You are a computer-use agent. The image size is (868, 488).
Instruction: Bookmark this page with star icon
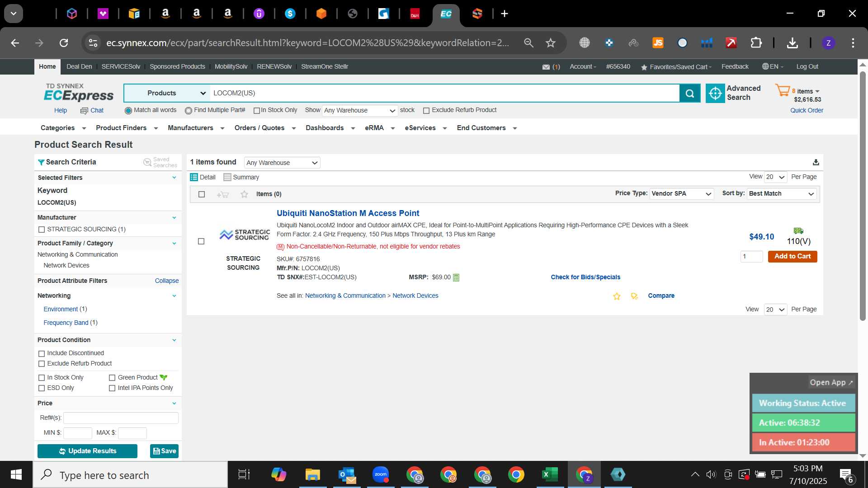[550, 43]
